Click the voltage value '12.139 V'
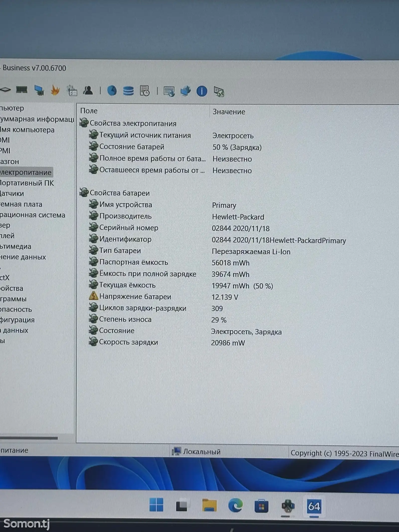Viewport: 399px width, 532px height. click(x=225, y=297)
